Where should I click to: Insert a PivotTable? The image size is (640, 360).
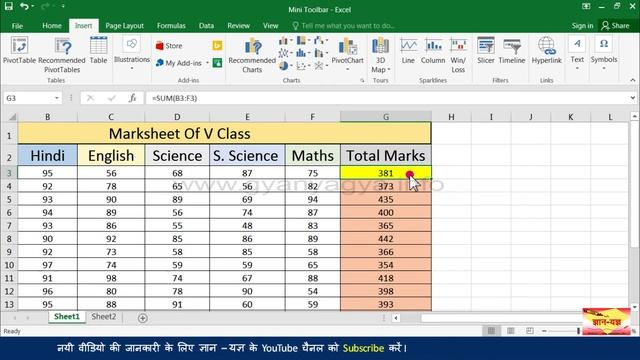[19, 50]
